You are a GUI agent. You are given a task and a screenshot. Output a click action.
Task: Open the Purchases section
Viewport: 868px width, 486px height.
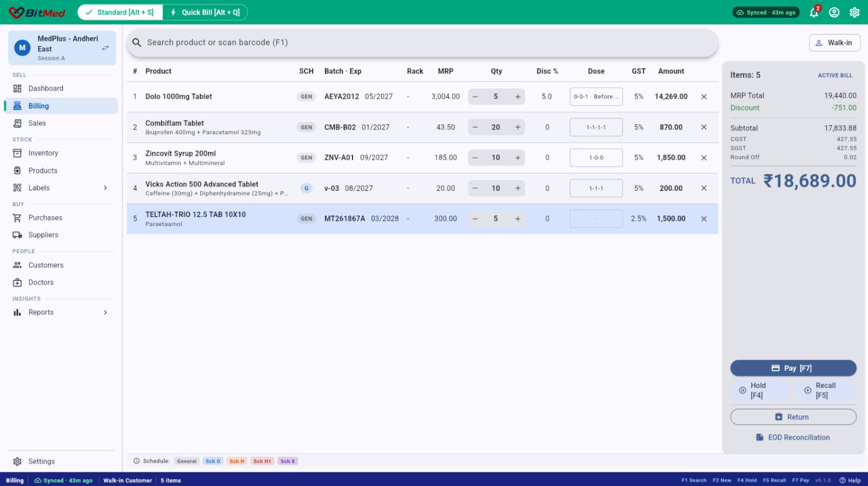click(x=61, y=218)
